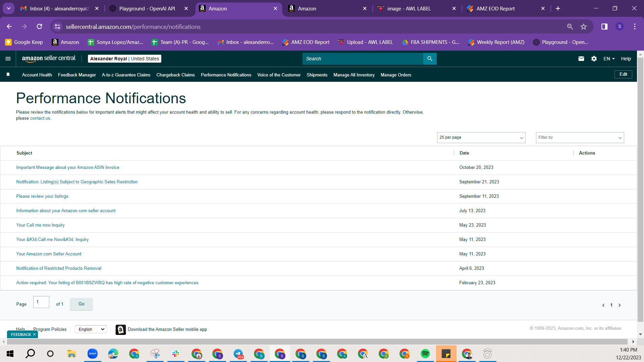Open Zoom from the taskbar
Viewport: 644px width, 362px height.
click(x=92, y=354)
